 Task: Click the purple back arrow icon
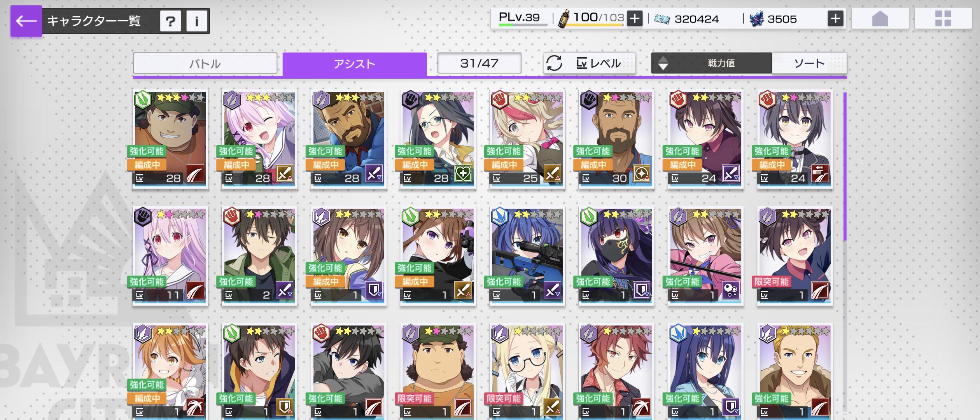[x=26, y=21]
